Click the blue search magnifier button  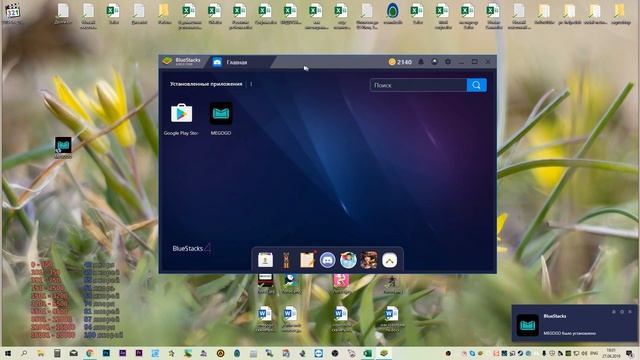pos(476,85)
